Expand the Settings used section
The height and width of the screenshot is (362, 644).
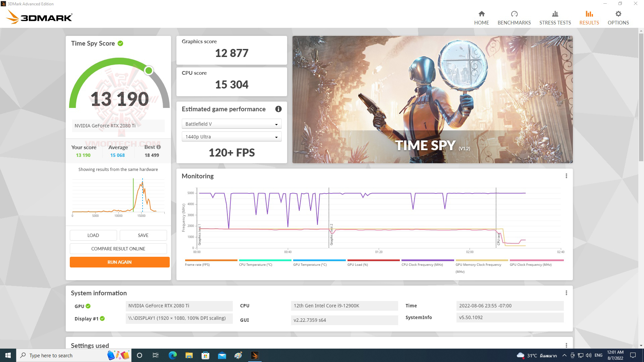(567, 345)
